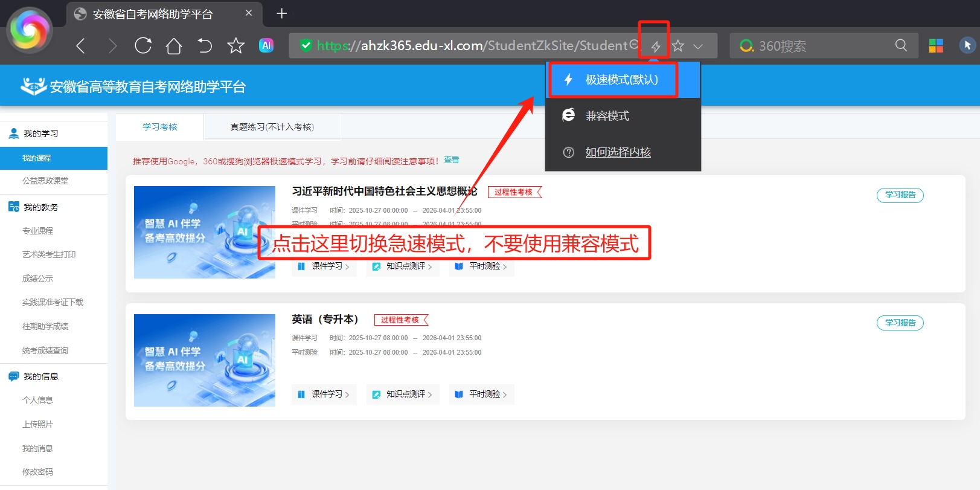Open 个人信息 sidebar item
The height and width of the screenshot is (490, 980).
tap(37, 400)
